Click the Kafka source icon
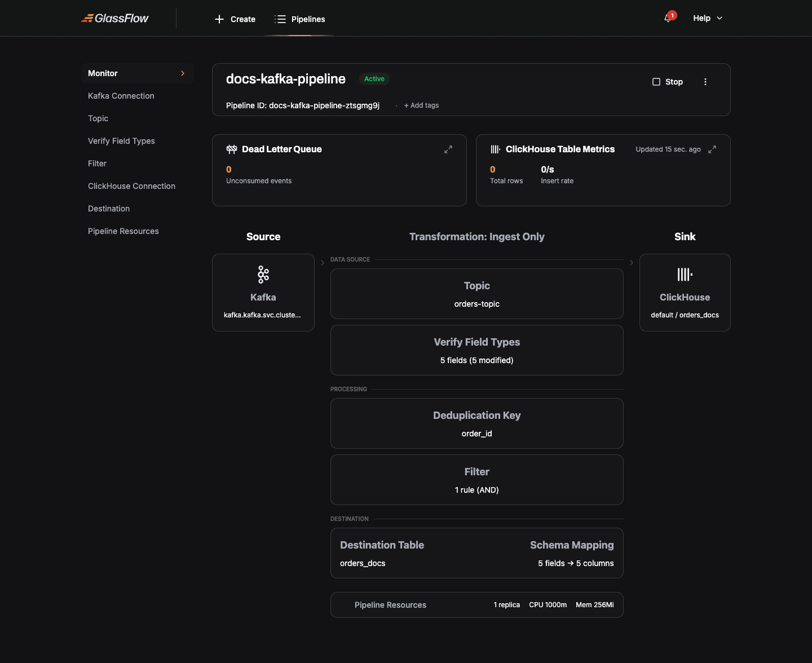The image size is (812, 663). pos(263,275)
